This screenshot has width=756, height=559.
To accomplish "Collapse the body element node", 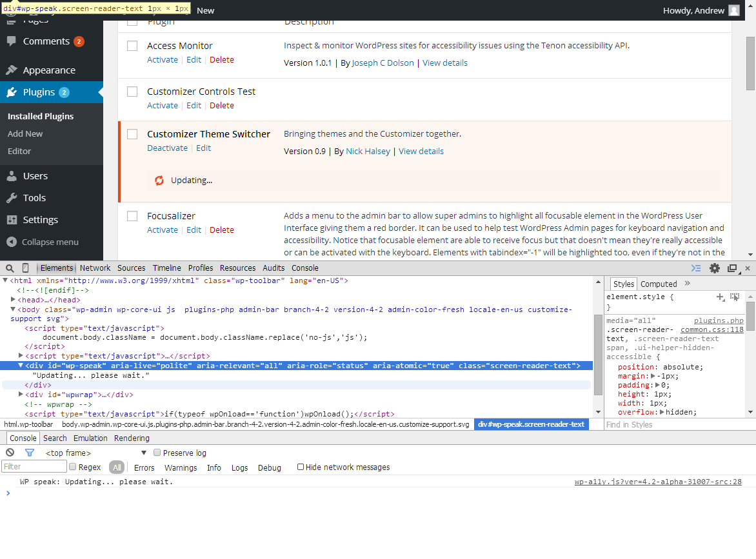I will (x=13, y=309).
